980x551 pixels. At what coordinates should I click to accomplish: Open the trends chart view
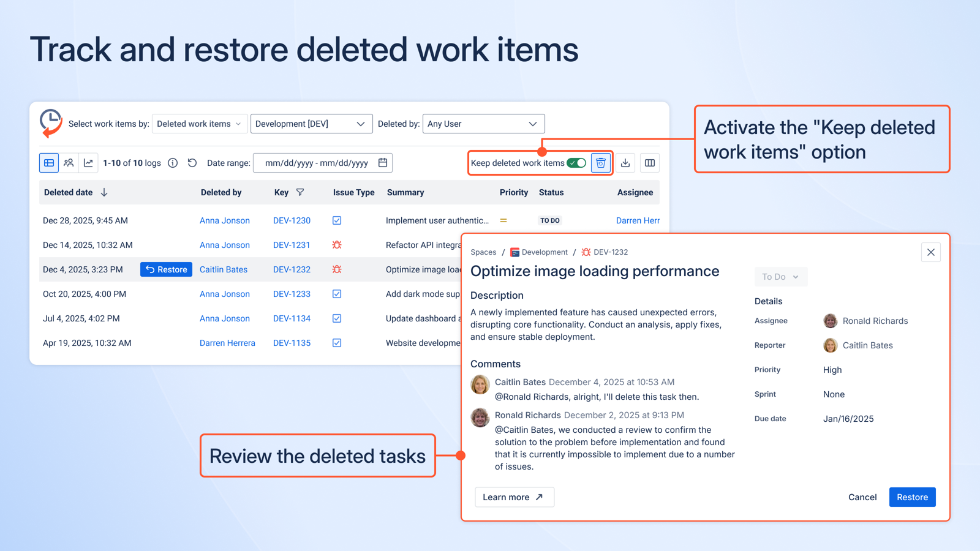pos(89,163)
